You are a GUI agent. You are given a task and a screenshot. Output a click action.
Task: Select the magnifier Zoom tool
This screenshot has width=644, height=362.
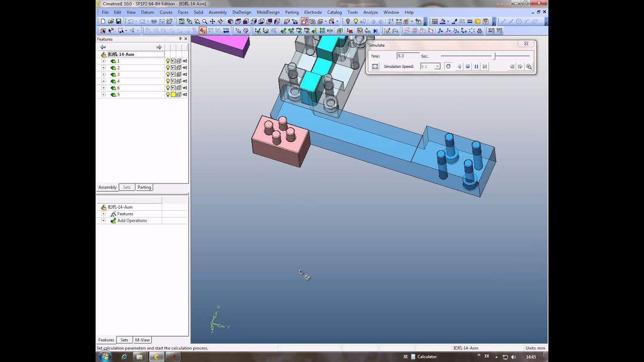pos(205,21)
